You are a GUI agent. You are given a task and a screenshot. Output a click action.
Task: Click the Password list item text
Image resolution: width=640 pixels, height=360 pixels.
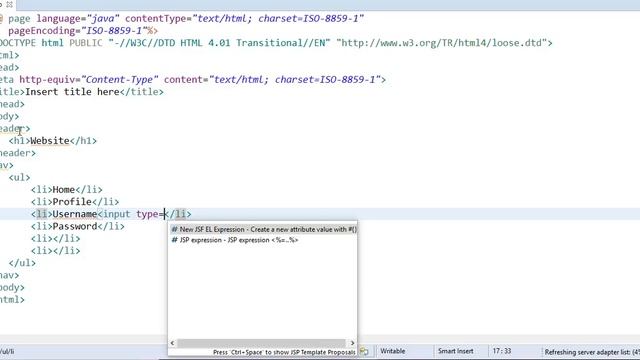point(75,227)
